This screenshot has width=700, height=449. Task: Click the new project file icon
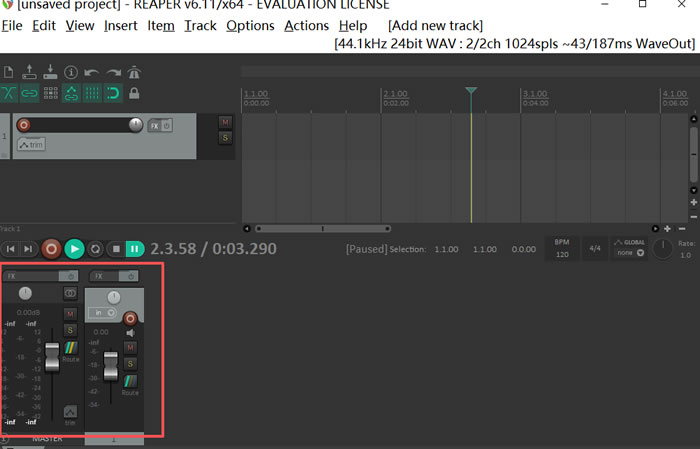(x=8, y=72)
